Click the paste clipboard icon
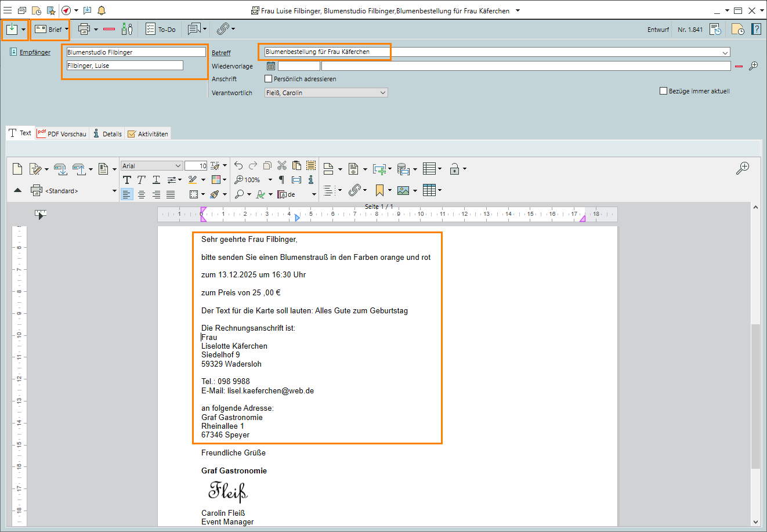Screen dimensions: 767x532 [296, 166]
